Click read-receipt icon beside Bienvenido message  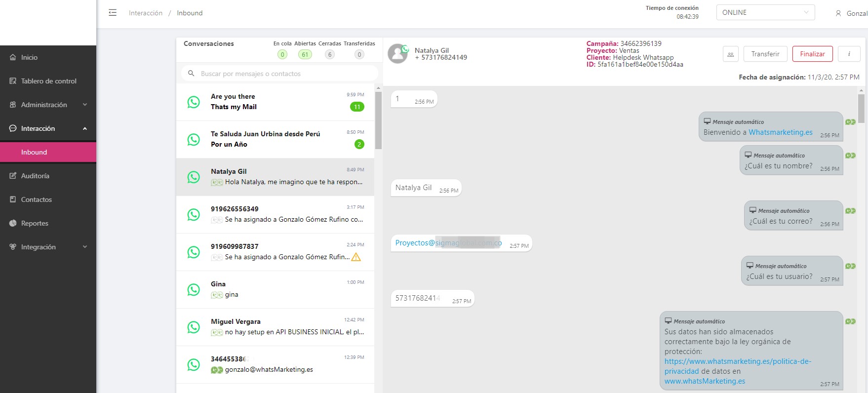pyautogui.click(x=850, y=122)
